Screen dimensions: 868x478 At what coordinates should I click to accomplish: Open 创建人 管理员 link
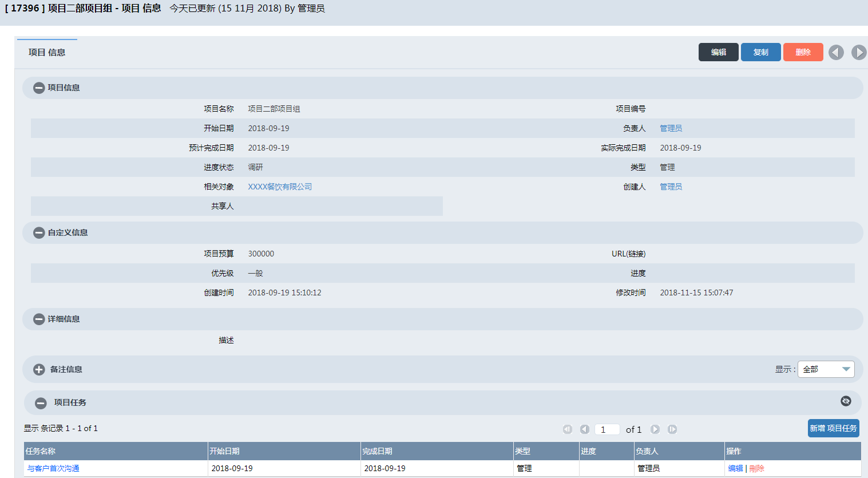pos(671,187)
